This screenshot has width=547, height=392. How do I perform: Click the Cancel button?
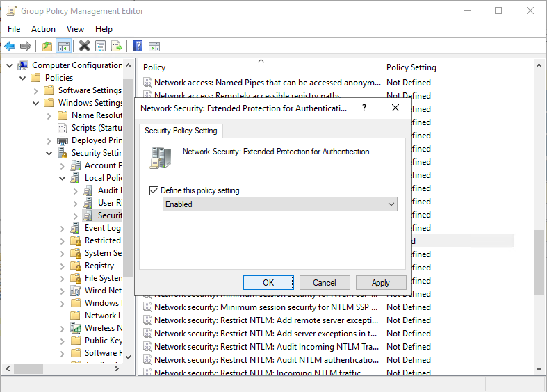click(x=325, y=282)
